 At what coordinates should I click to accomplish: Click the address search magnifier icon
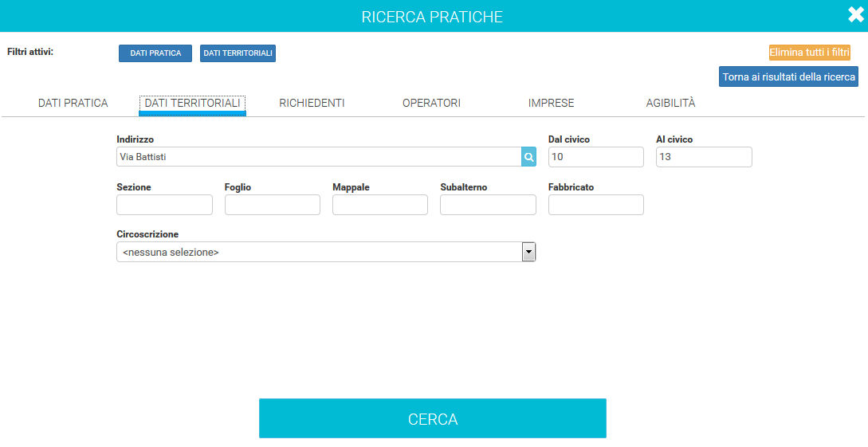coord(528,157)
